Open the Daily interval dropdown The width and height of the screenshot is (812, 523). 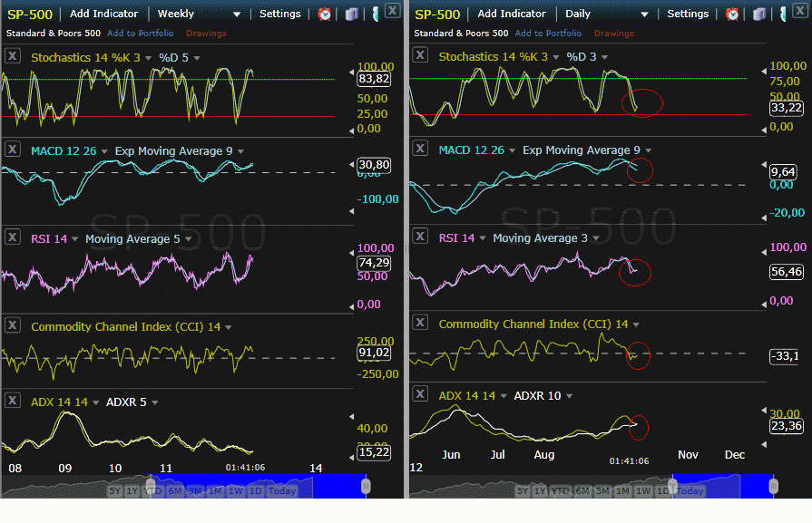click(x=644, y=15)
